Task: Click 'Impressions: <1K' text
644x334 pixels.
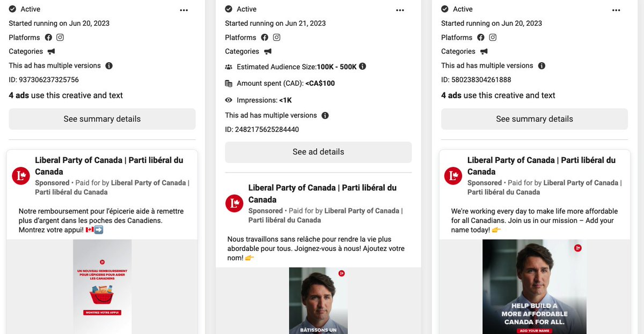Action: 264,100
